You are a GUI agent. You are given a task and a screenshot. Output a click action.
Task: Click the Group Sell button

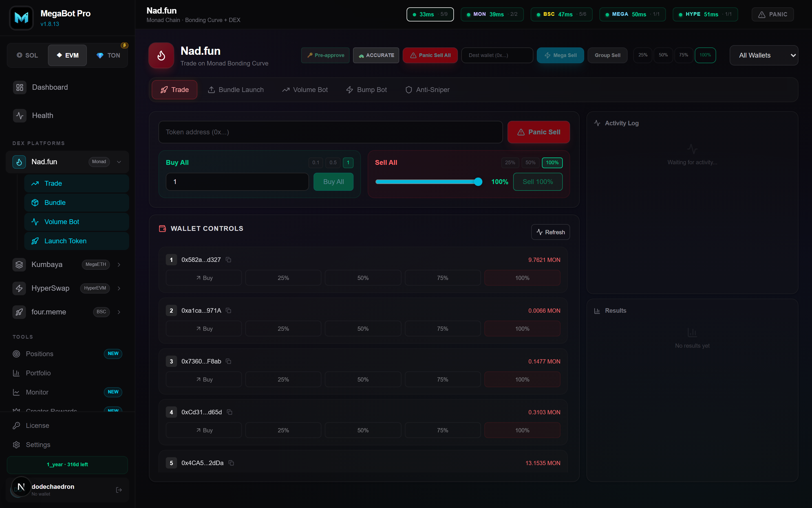tap(607, 55)
